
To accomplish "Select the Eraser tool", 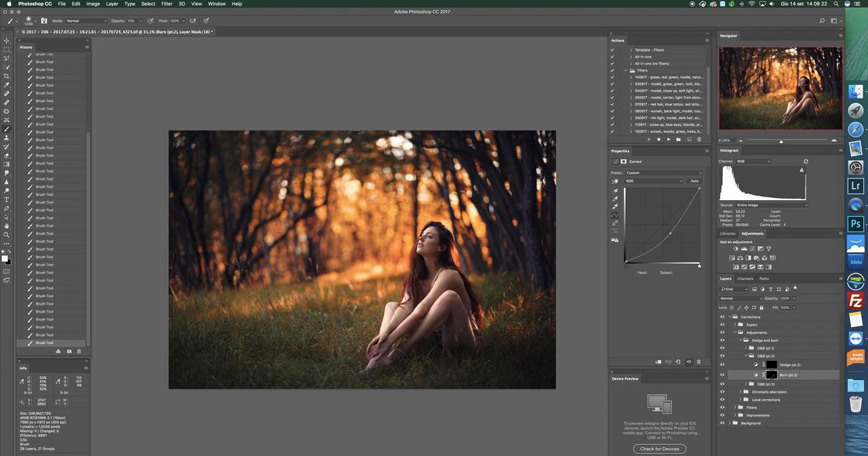I will click(7, 155).
